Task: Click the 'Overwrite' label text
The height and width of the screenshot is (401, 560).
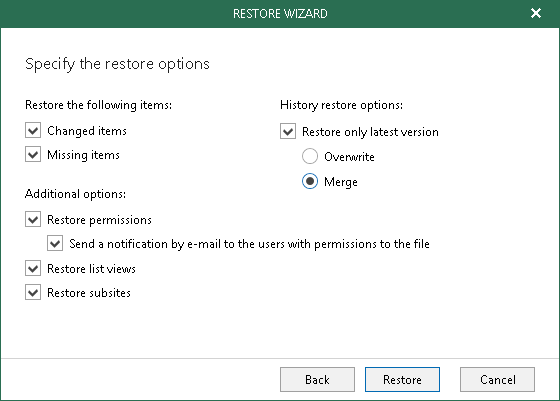Action: (x=349, y=157)
